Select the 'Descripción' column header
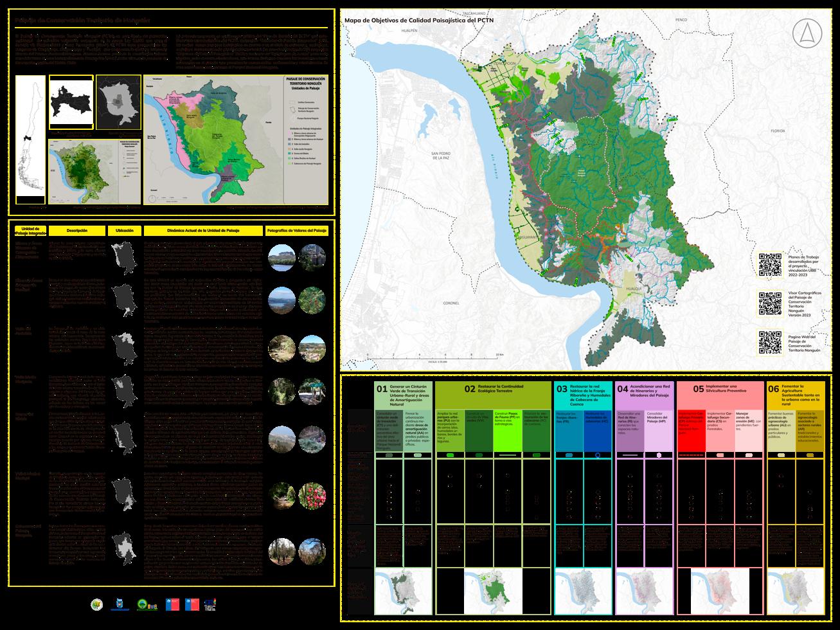The height and width of the screenshot is (630, 840). [76, 230]
